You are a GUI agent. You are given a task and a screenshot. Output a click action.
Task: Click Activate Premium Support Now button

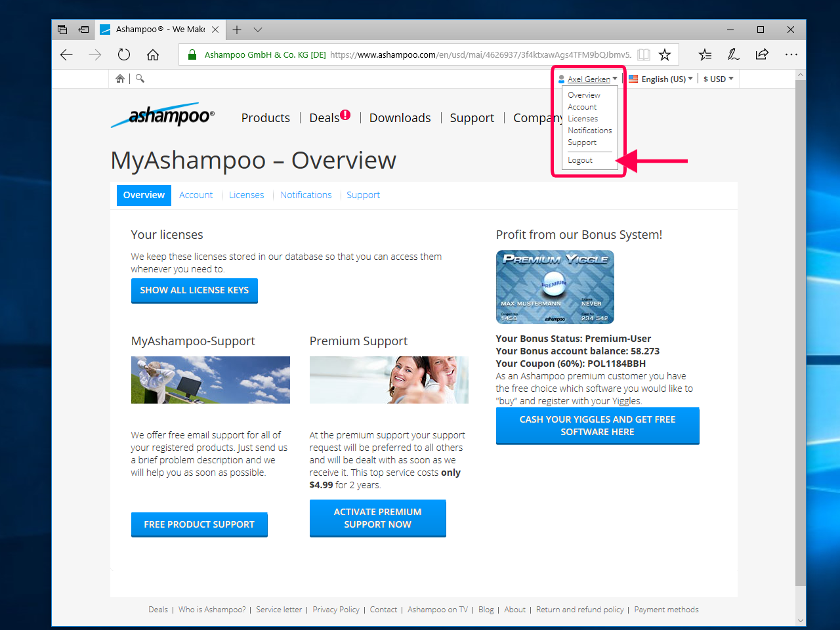(378, 518)
